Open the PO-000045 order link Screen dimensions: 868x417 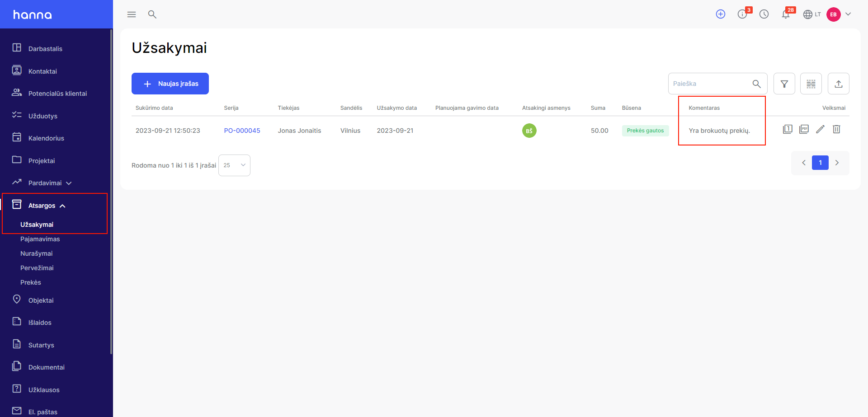click(242, 131)
